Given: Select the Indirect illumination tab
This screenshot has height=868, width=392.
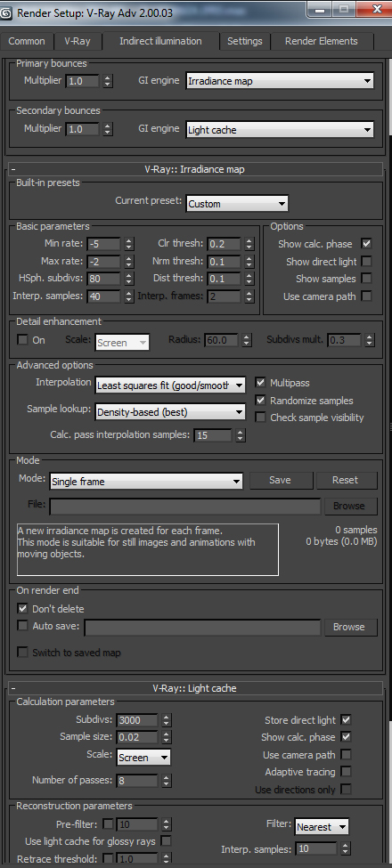Looking at the screenshot, I should [x=160, y=41].
